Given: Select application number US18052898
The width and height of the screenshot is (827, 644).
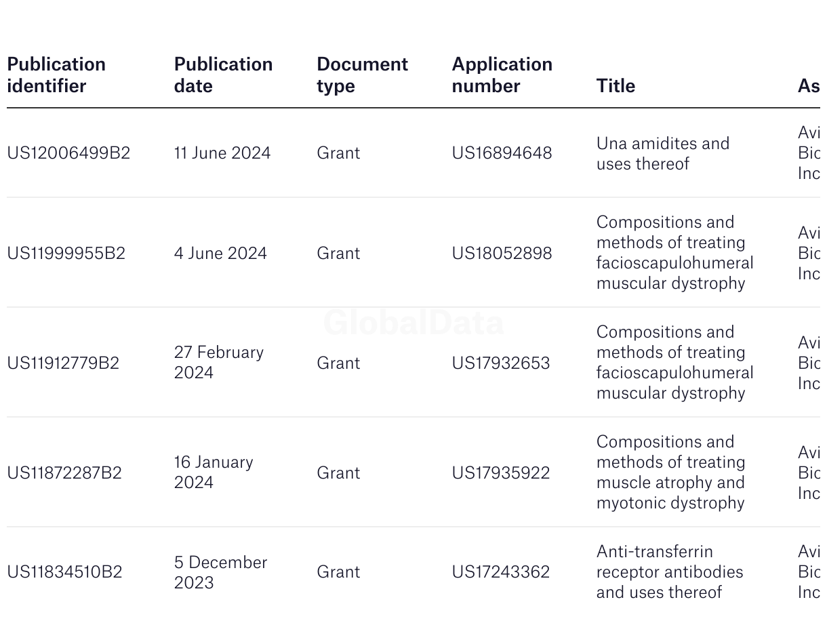Looking at the screenshot, I should (x=502, y=254).
